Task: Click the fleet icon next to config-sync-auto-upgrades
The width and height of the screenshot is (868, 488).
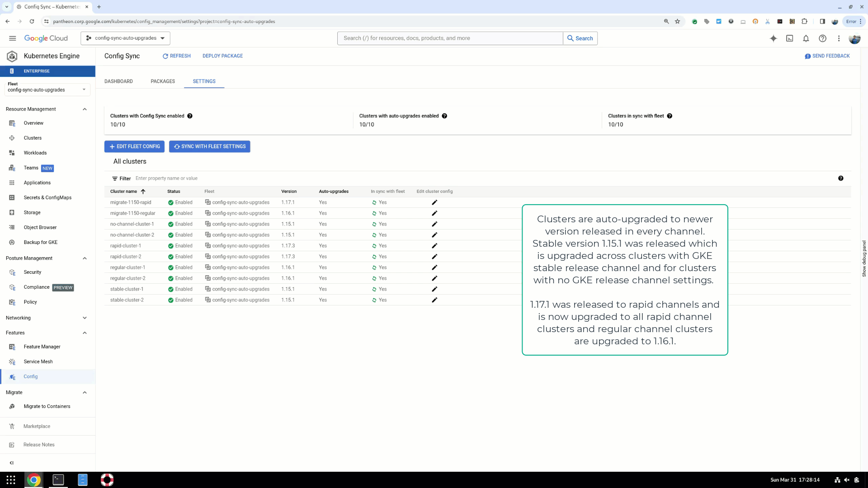Action: click(x=208, y=202)
